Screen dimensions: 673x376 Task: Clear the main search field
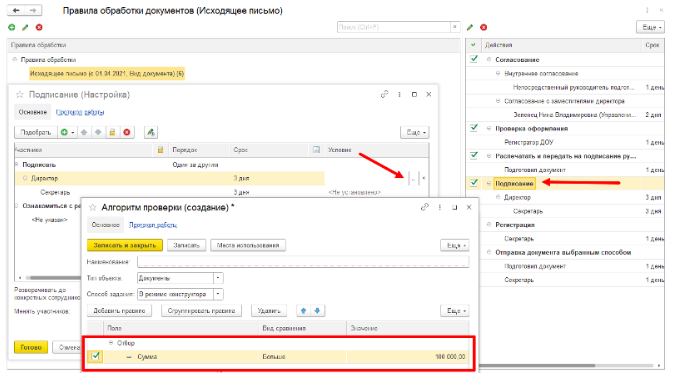[x=455, y=27]
